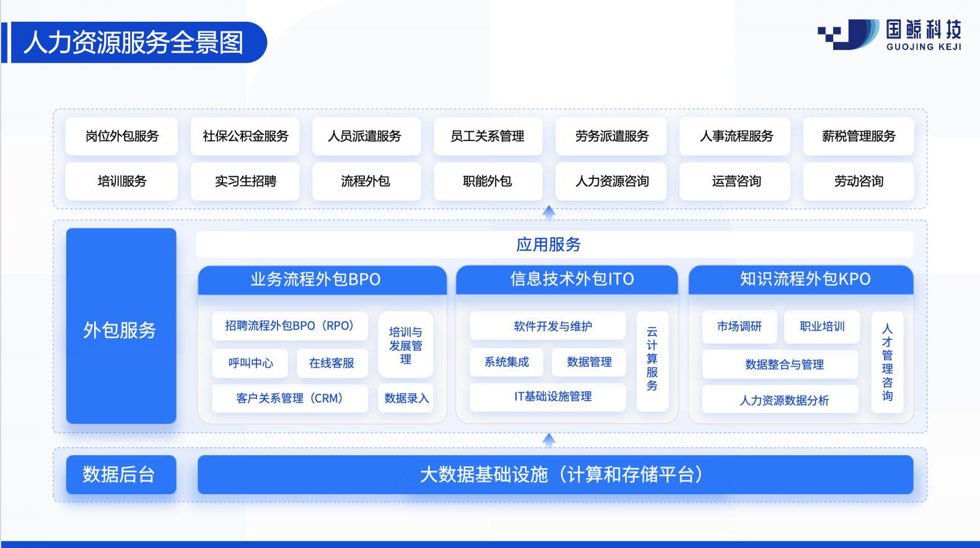The image size is (980, 548).
Task: Click the 数据后台 blue label
Action: (x=121, y=475)
